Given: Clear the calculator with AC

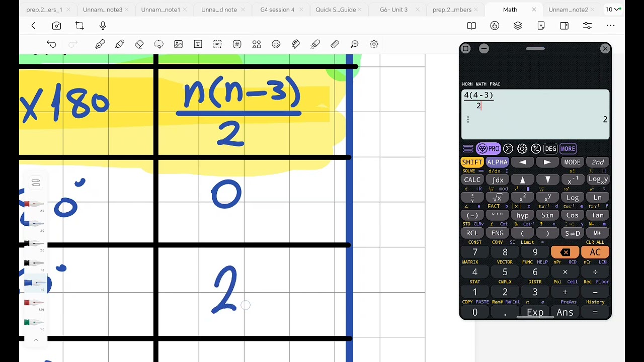Looking at the screenshot, I should point(595,252).
